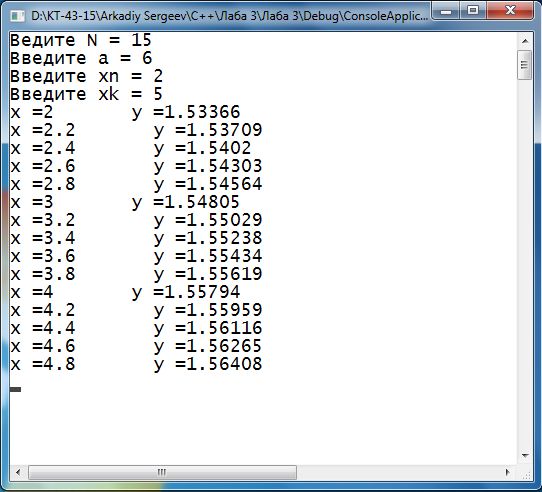Click the value 'y =1.54564'
The width and height of the screenshot is (542, 492).
tap(208, 185)
